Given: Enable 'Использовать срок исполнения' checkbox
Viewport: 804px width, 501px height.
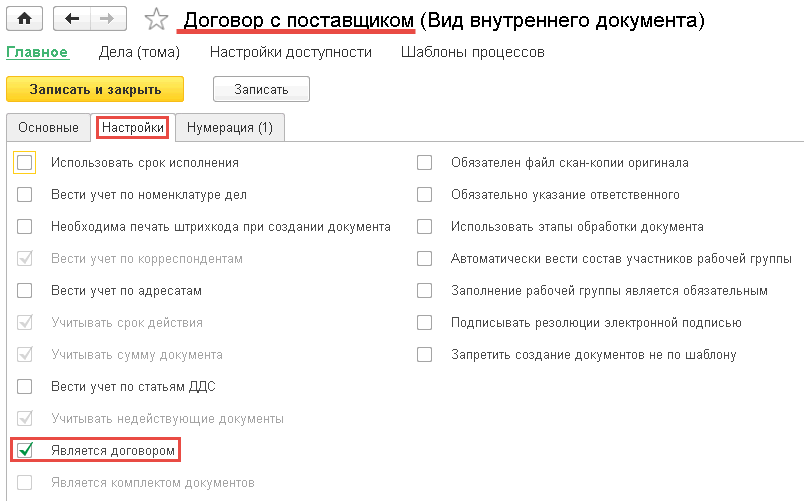Looking at the screenshot, I should (x=25, y=162).
